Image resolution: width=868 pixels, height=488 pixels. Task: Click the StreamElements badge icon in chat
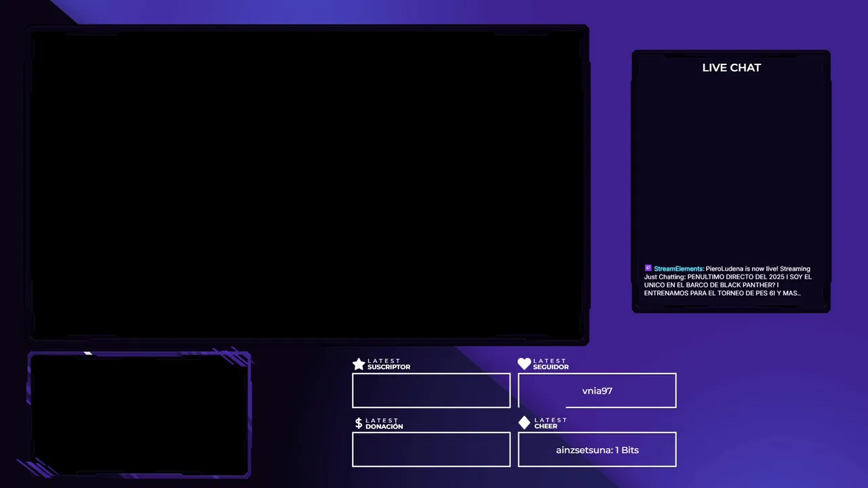click(648, 268)
